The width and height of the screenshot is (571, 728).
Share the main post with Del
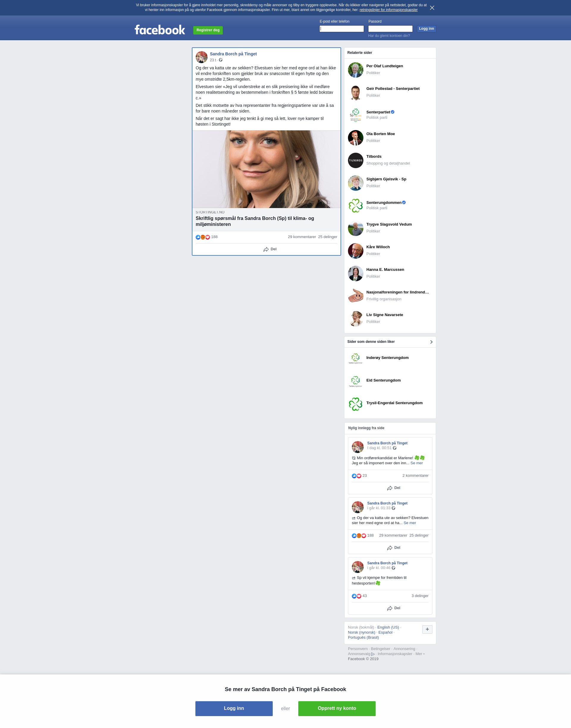270,249
